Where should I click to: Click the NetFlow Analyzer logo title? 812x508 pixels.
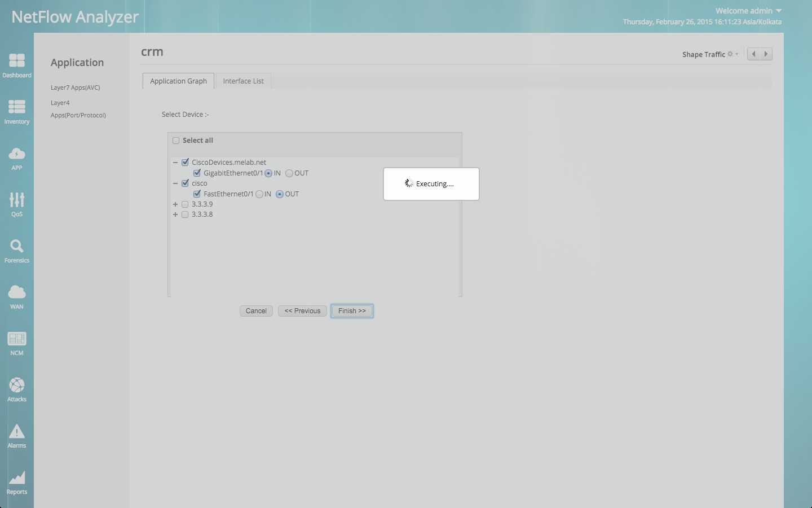point(75,17)
